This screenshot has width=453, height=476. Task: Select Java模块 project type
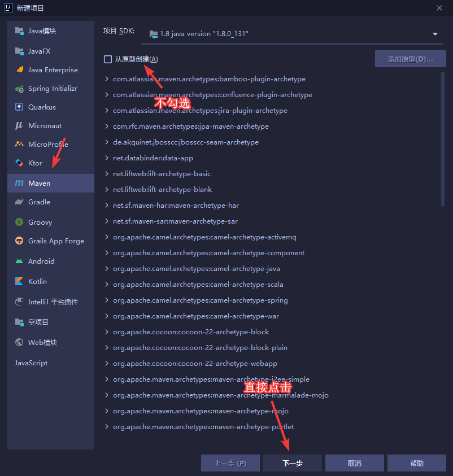point(51,31)
